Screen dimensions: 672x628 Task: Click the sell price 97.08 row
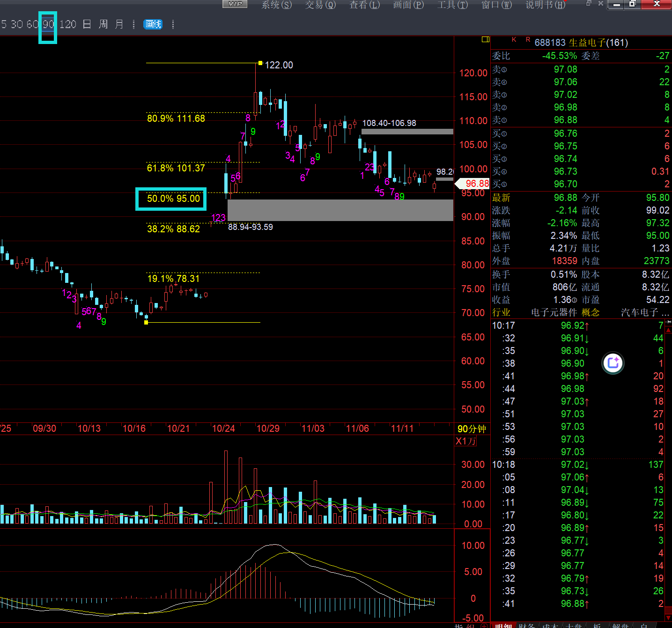coord(581,69)
